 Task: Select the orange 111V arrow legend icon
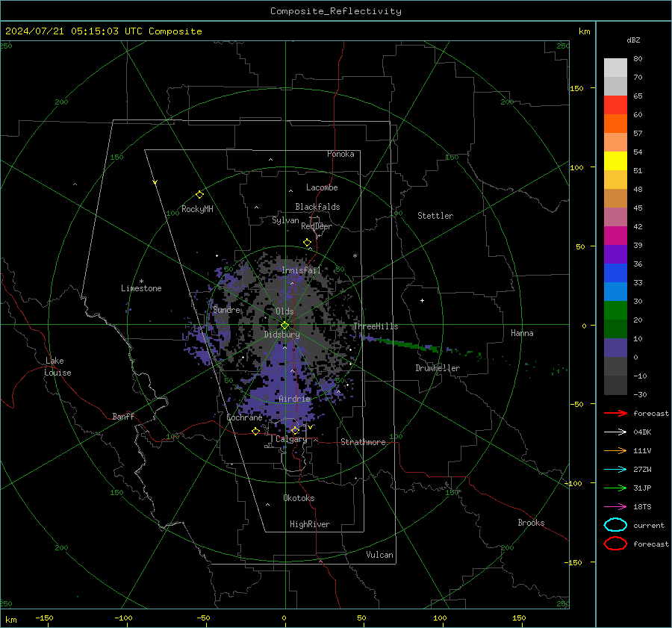point(615,450)
